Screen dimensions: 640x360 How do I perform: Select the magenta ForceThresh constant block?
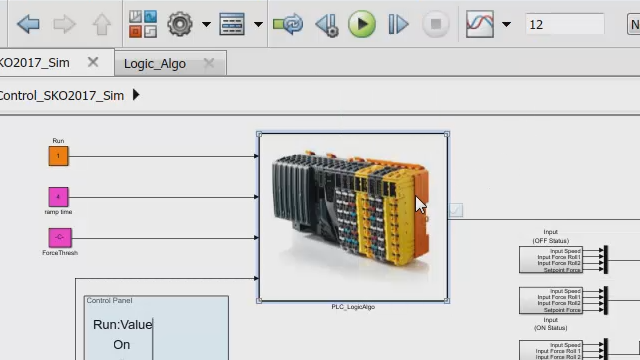[x=60, y=238]
